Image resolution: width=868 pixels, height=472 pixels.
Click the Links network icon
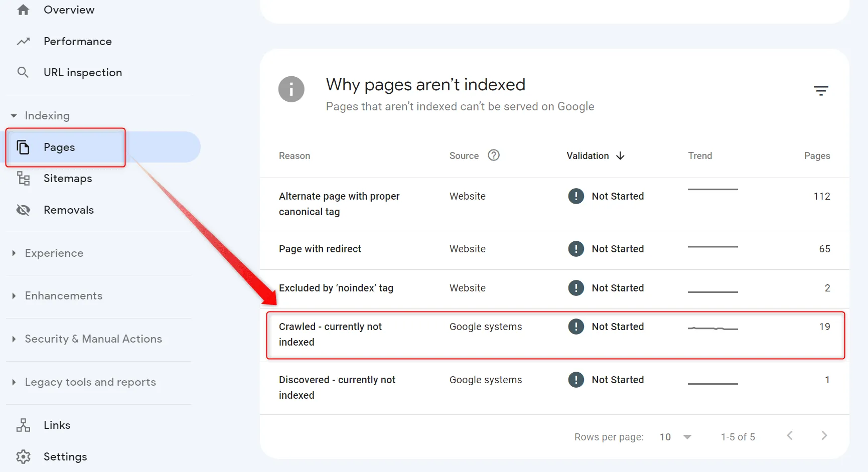(x=23, y=425)
